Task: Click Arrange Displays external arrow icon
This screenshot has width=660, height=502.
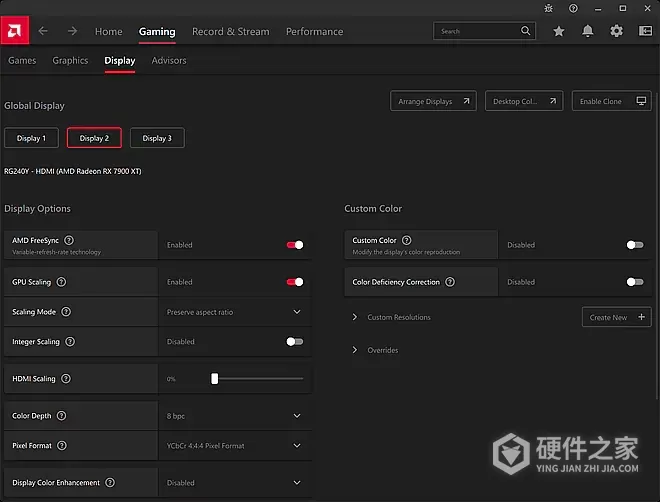Action: (466, 101)
